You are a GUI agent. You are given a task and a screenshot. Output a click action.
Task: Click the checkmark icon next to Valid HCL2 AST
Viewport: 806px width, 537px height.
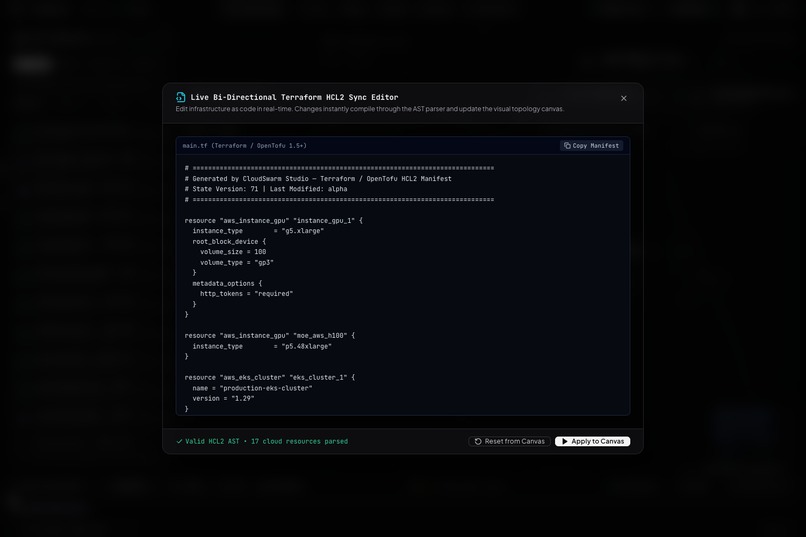(179, 441)
